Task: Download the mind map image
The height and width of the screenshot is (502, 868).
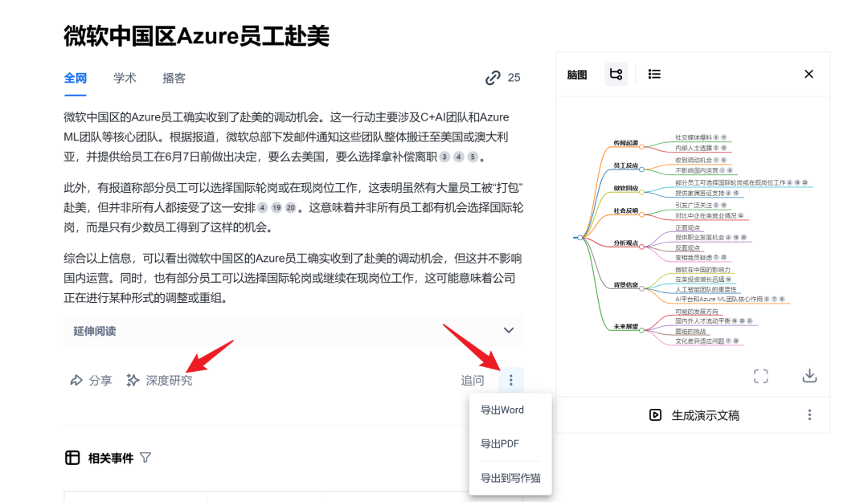Action: (x=809, y=376)
